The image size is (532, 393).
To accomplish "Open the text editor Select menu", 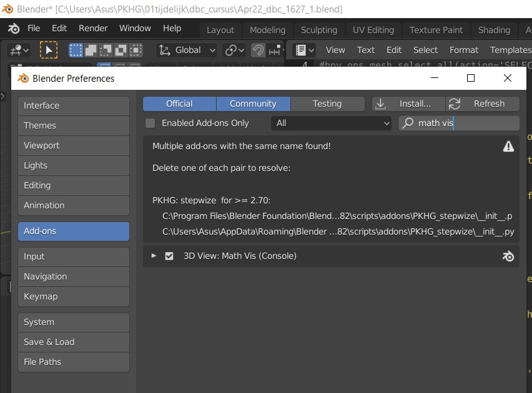I will coord(425,50).
